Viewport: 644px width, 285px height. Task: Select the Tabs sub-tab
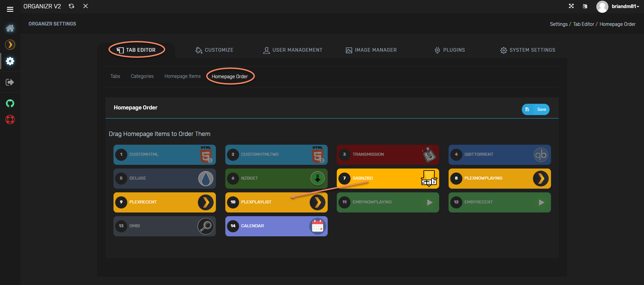point(115,76)
